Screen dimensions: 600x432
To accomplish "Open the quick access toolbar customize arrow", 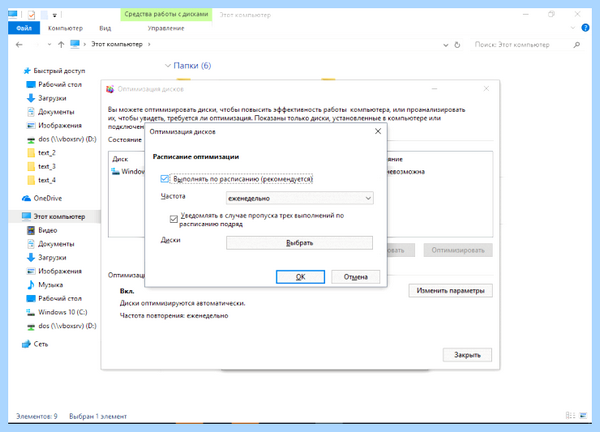I will [55, 15].
